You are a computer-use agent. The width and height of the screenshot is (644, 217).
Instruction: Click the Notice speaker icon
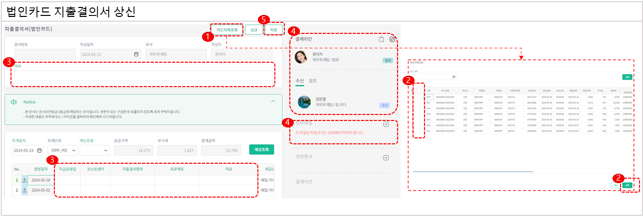pos(14,102)
